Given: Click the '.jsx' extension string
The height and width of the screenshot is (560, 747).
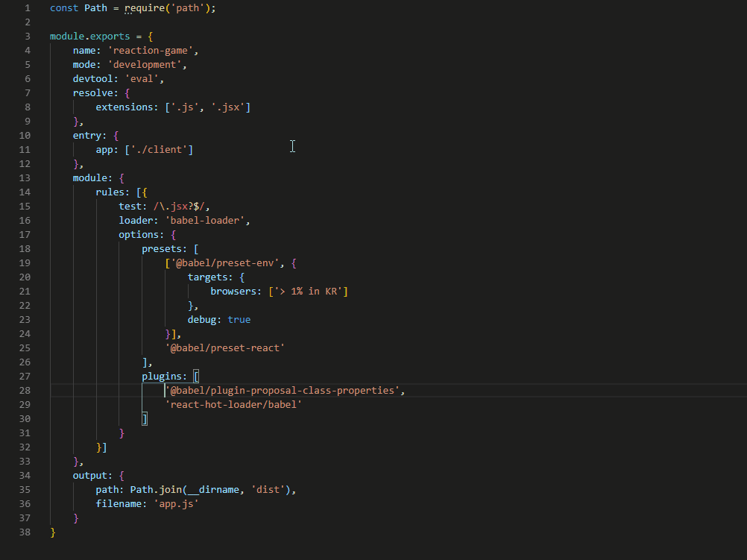Looking at the screenshot, I should coord(227,107).
